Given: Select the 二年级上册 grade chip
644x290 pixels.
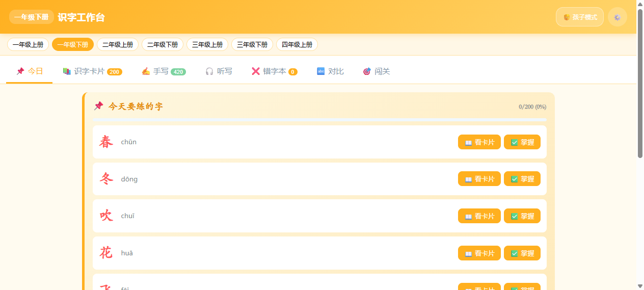Looking at the screenshot, I should (x=118, y=44).
